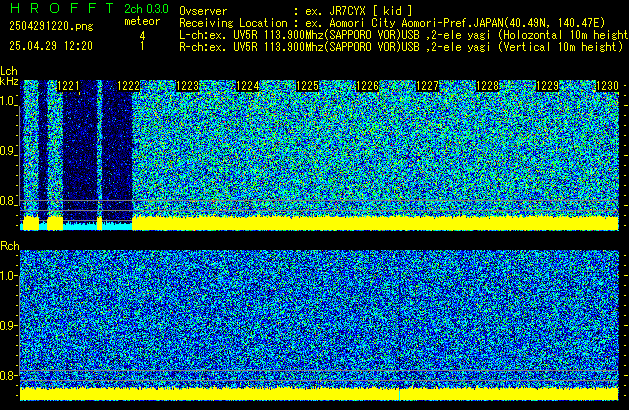
Task: Select the 1228 time marker
Action: [x=487, y=86]
